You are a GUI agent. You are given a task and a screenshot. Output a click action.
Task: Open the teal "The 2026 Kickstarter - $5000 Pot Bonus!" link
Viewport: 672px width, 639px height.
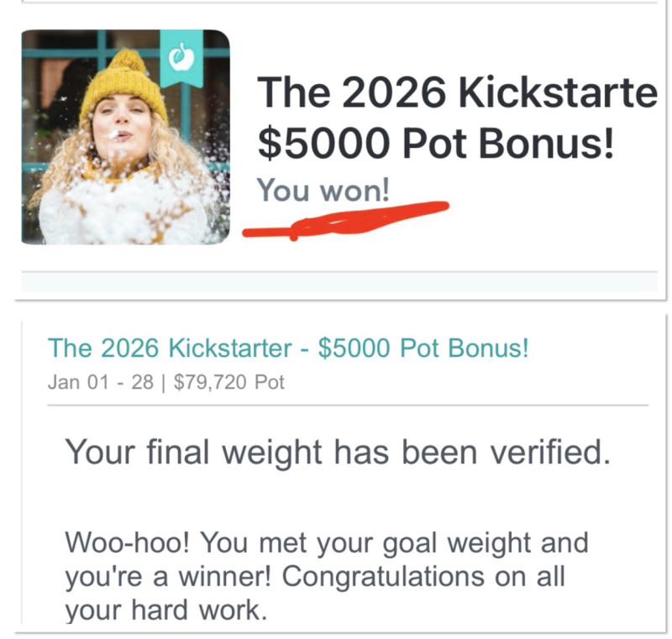(288, 348)
